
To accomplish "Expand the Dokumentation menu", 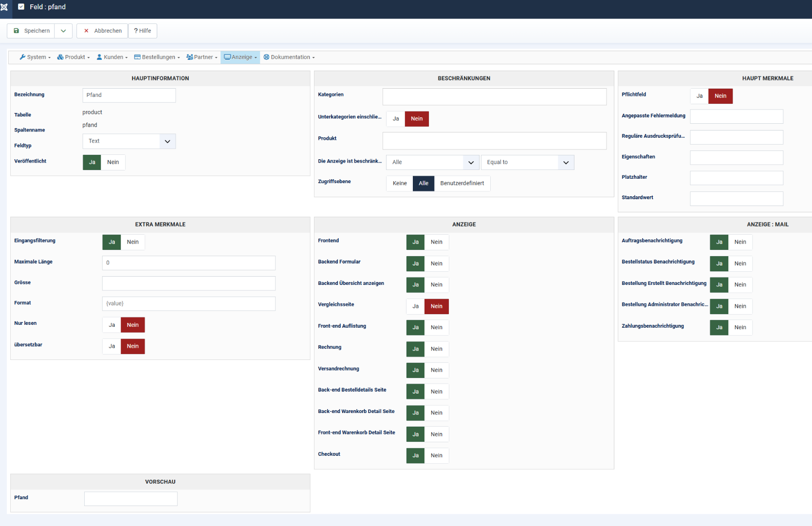I will [289, 57].
